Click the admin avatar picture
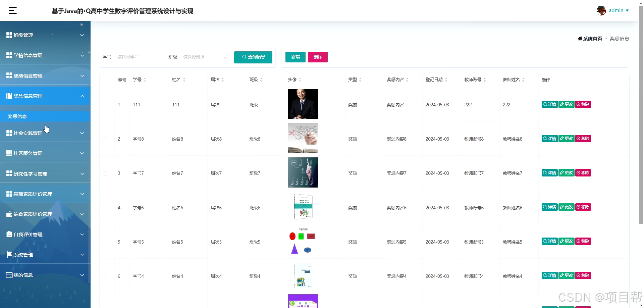This screenshot has height=308, width=644. click(x=601, y=10)
